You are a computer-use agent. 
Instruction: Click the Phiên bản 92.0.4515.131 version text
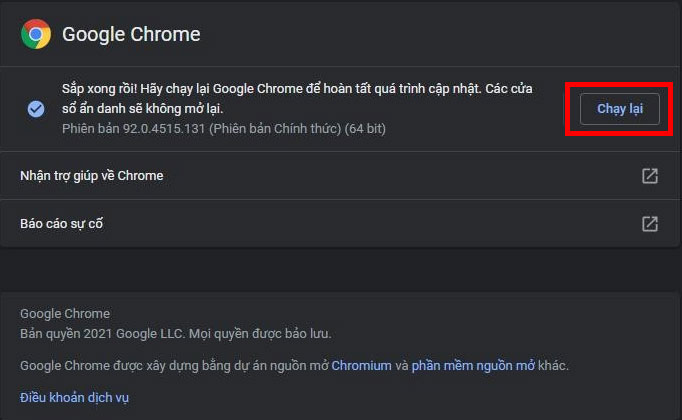click(133, 129)
